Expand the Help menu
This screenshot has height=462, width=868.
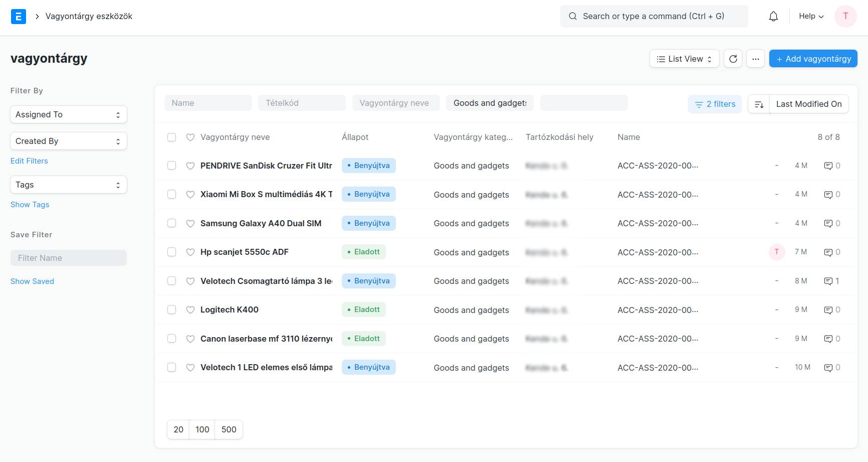click(811, 17)
